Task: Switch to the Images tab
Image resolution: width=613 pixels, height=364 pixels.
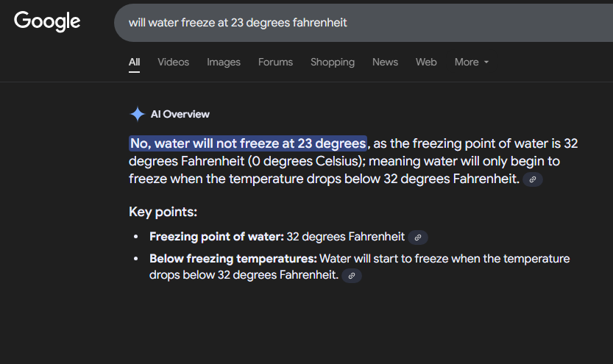Action: pyautogui.click(x=224, y=63)
